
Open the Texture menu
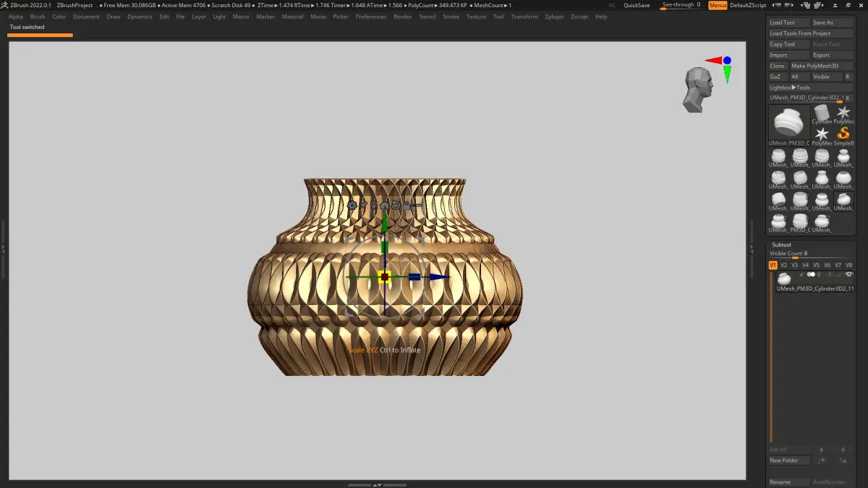point(476,17)
